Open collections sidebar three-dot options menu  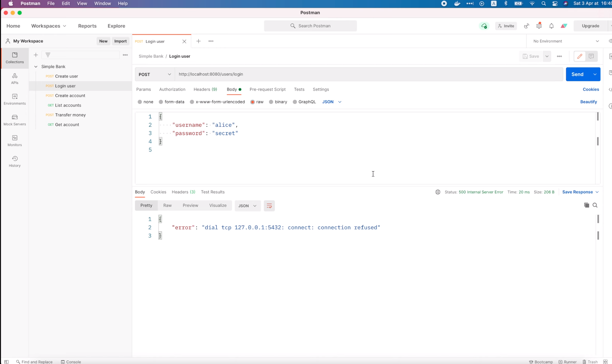click(x=125, y=55)
